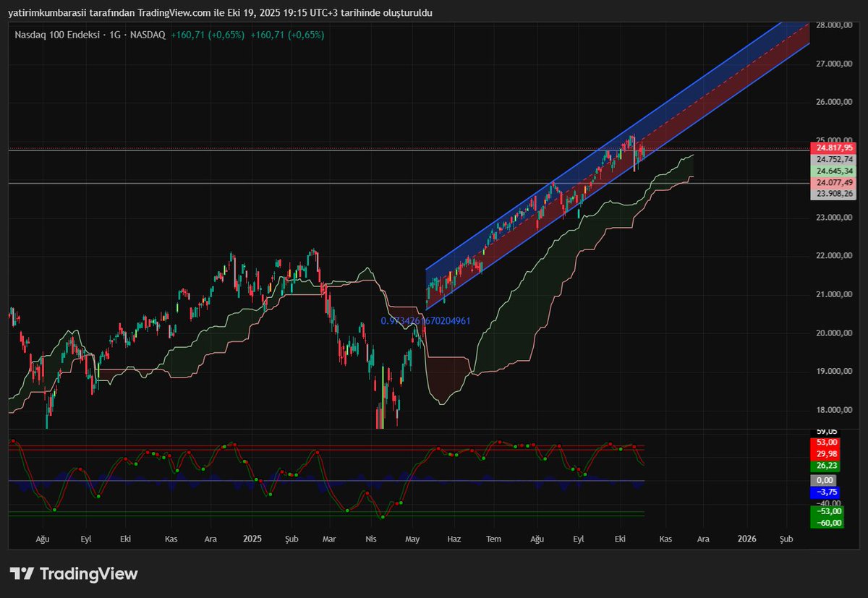Click the 28.000,00 price axis label
The width and height of the screenshot is (868, 598).
click(835, 25)
